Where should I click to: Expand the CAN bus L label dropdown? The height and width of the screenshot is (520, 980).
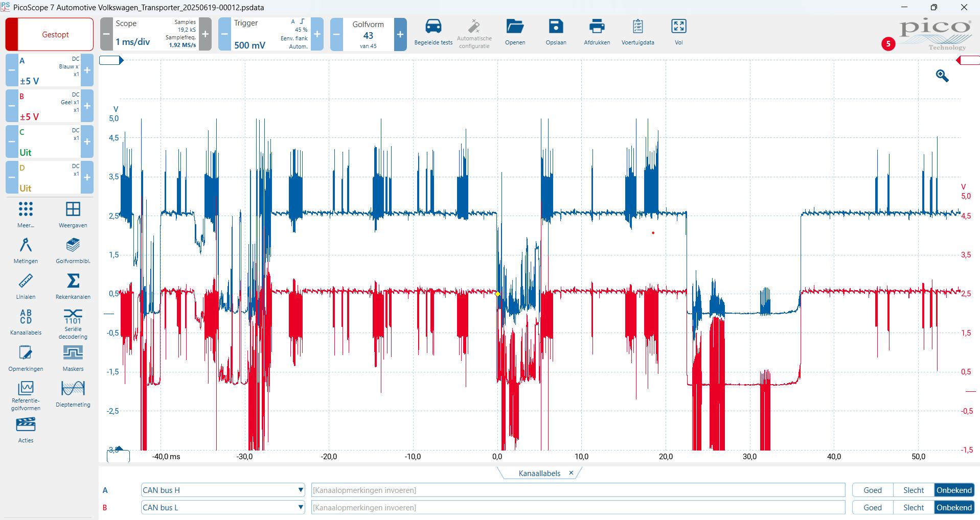301,508
